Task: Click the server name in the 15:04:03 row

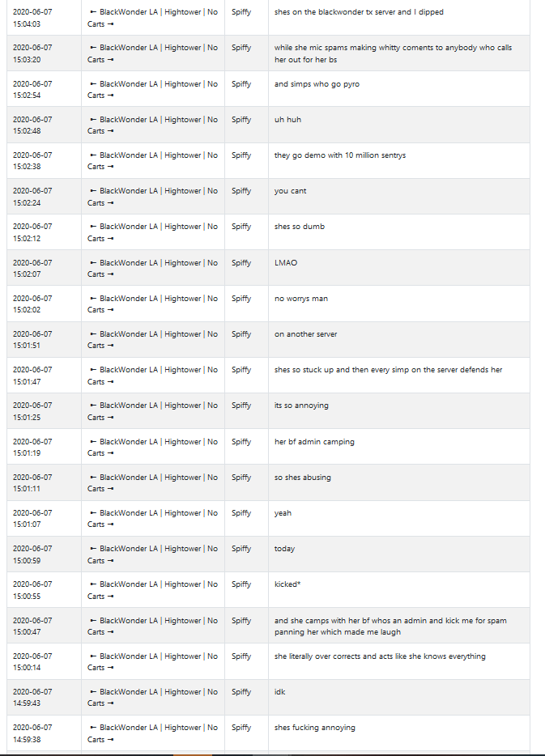Action: click(x=152, y=18)
